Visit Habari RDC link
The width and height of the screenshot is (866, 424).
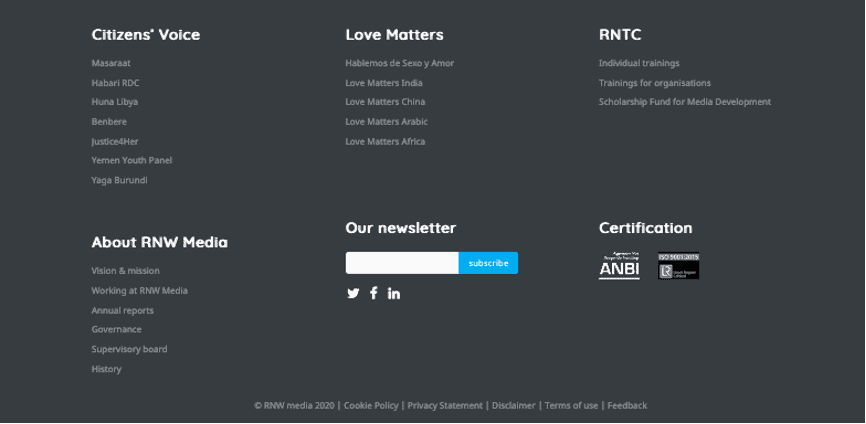pyautogui.click(x=115, y=83)
